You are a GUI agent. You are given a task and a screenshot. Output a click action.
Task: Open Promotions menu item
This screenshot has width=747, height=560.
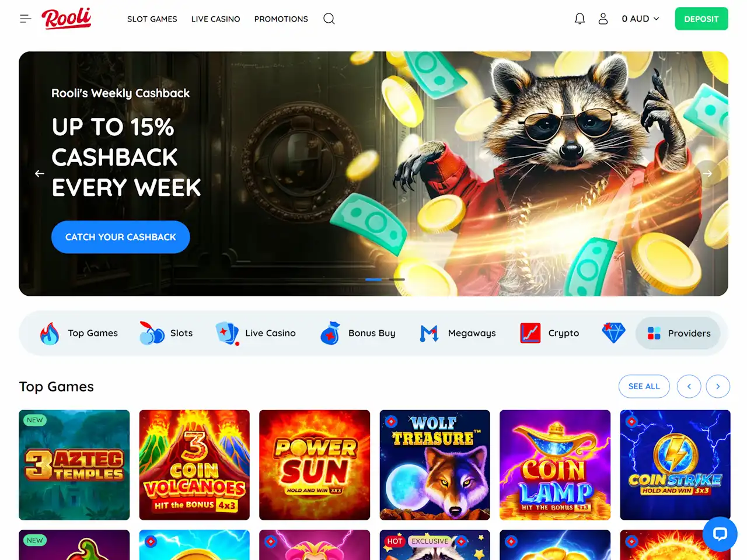(x=281, y=19)
